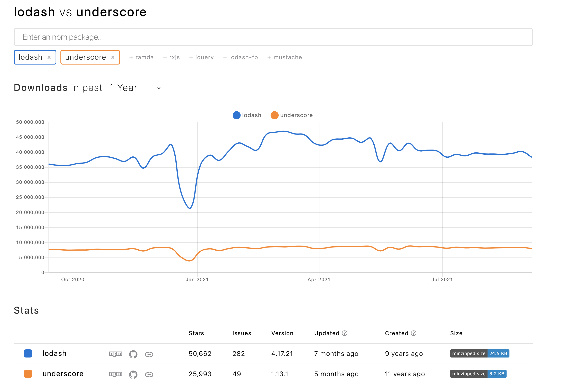563x392 pixels.
Task: Click the Updated column help icon
Action: click(x=345, y=333)
